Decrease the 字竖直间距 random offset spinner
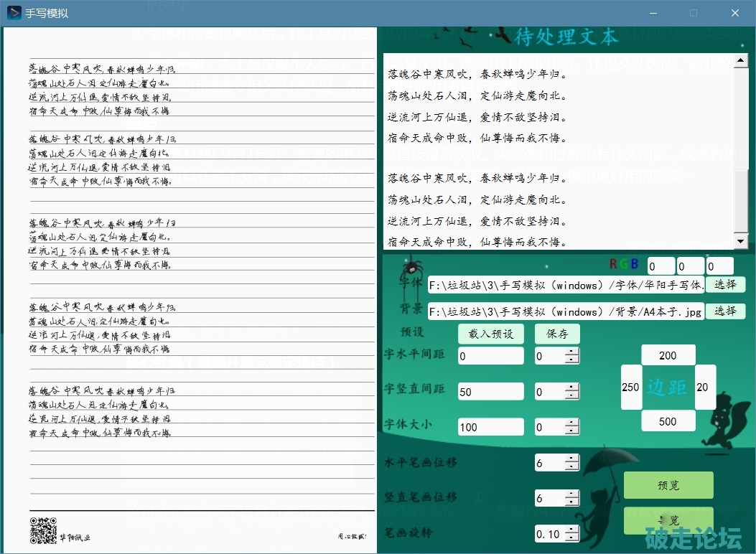Screen dimensions: 756x554 571,395
